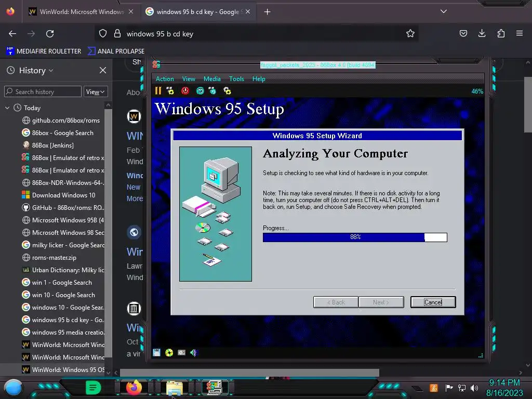Open the Pocket save icon
The image size is (532, 399).
463,33
